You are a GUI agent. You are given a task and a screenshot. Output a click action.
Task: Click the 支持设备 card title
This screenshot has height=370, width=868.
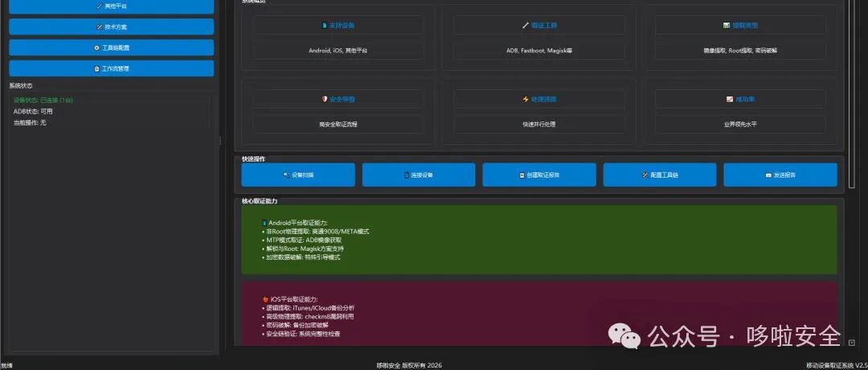tap(342, 26)
